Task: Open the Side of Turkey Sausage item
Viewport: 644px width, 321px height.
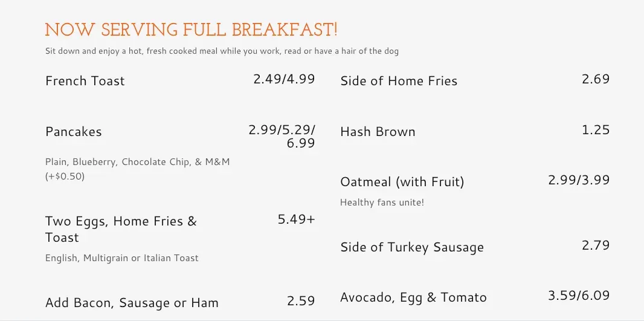Action: tap(412, 247)
